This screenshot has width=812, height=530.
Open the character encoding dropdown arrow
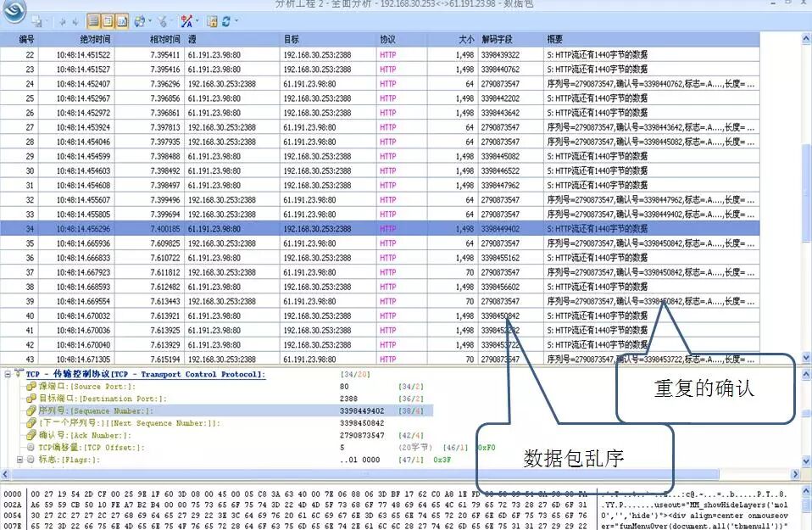pyautogui.click(x=197, y=21)
